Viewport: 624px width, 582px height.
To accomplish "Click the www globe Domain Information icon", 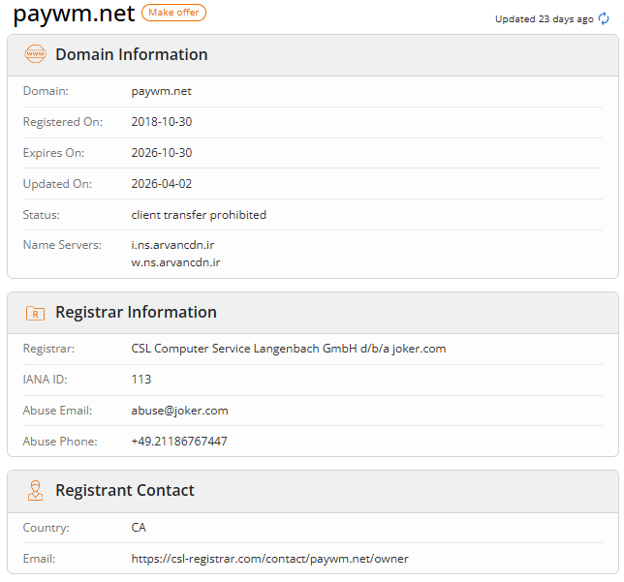I will click(35, 54).
